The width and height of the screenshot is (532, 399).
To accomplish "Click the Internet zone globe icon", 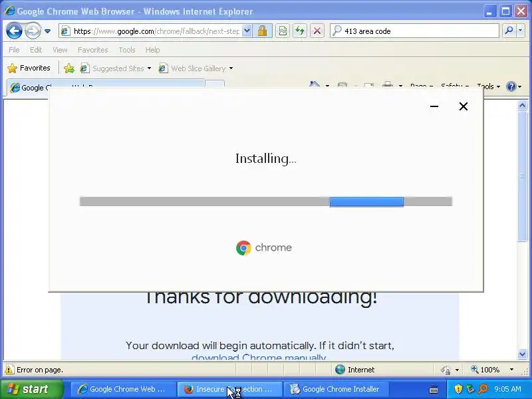I will point(340,370).
